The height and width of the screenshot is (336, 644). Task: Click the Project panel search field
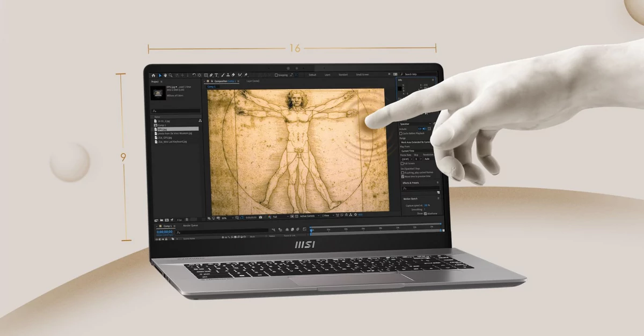tap(177, 111)
